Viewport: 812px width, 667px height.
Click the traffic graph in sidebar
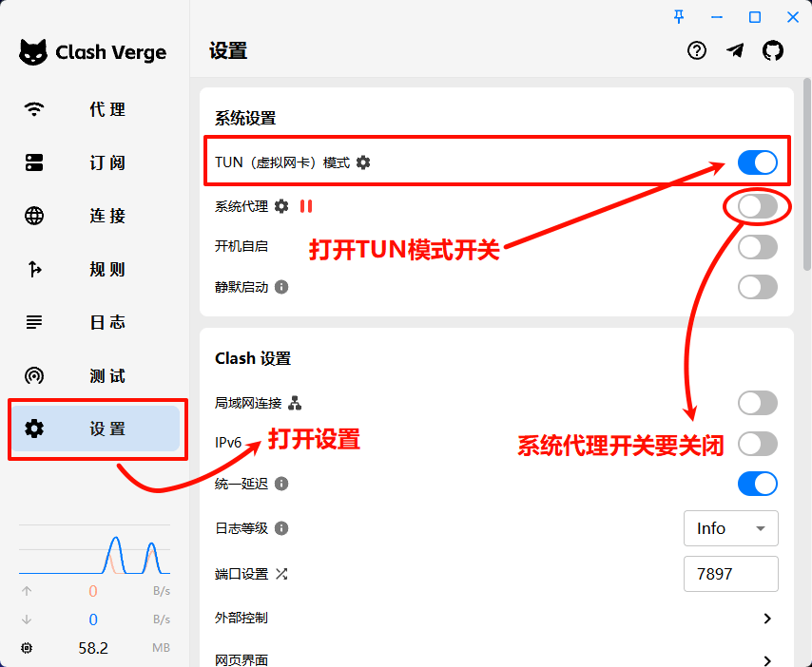pos(94,549)
